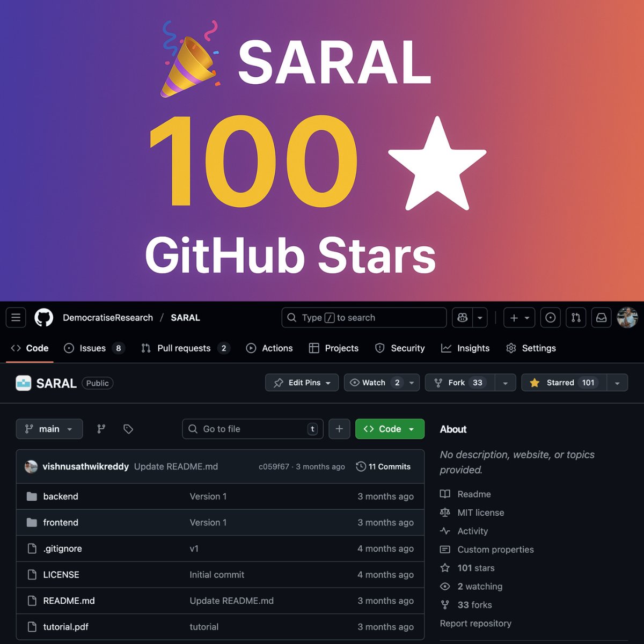Toggle the Starred button

tap(564, 383)
